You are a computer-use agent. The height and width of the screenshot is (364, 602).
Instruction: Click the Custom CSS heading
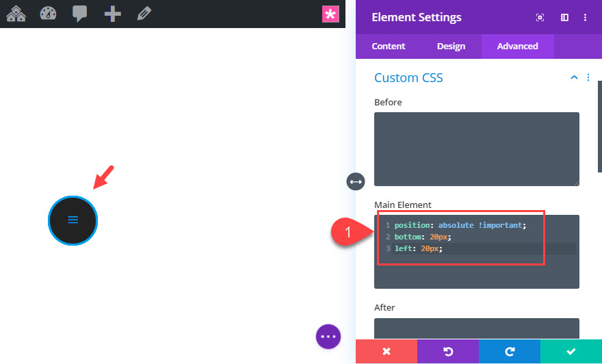coord(408,77)
